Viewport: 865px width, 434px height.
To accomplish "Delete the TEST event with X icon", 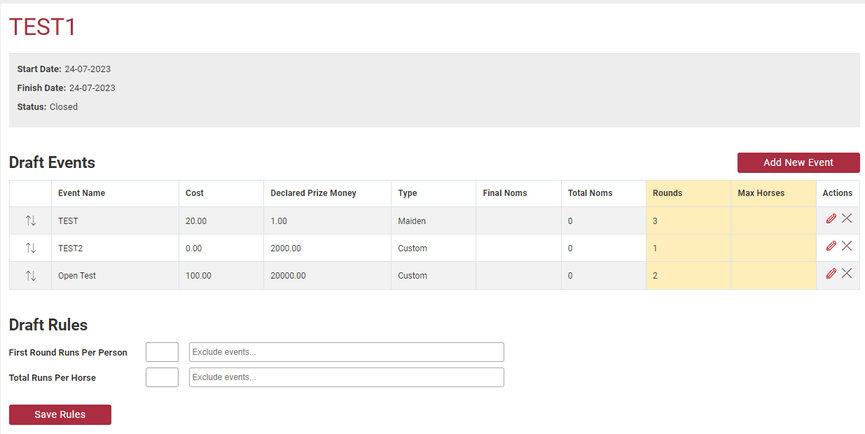I will click(847, 219).
